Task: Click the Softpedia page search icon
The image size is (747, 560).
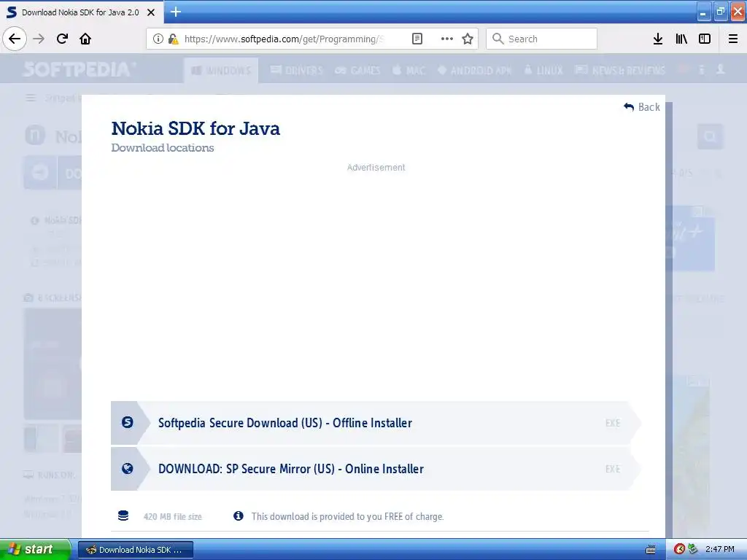Action: point(711,136)
